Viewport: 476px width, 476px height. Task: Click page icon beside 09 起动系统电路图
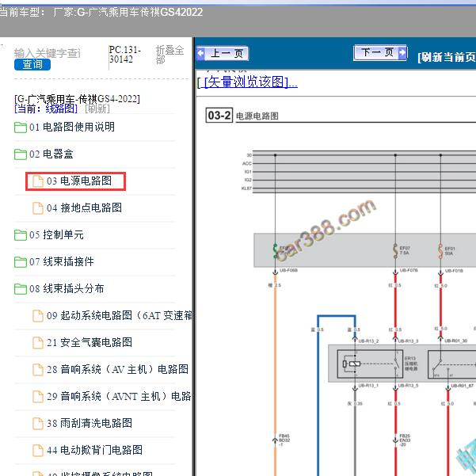38,316
